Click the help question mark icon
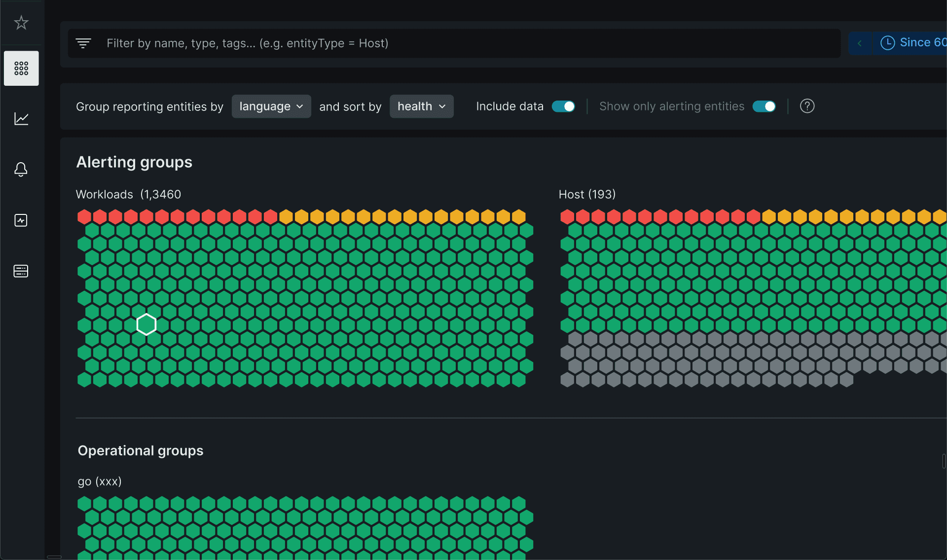Image resolution: width=947 pixels, height=560 pixels. pos(807,106)
